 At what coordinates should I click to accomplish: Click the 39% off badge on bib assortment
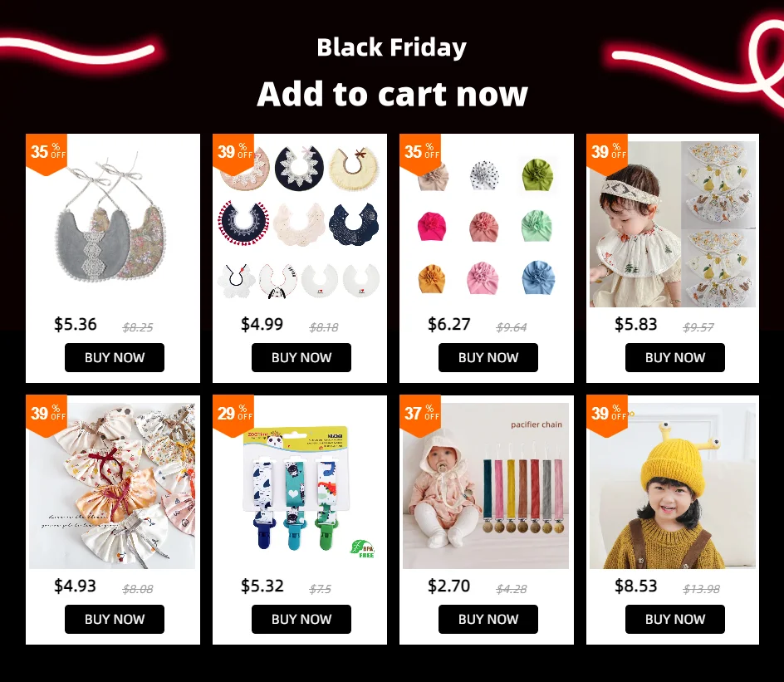[x=233, y=154]
